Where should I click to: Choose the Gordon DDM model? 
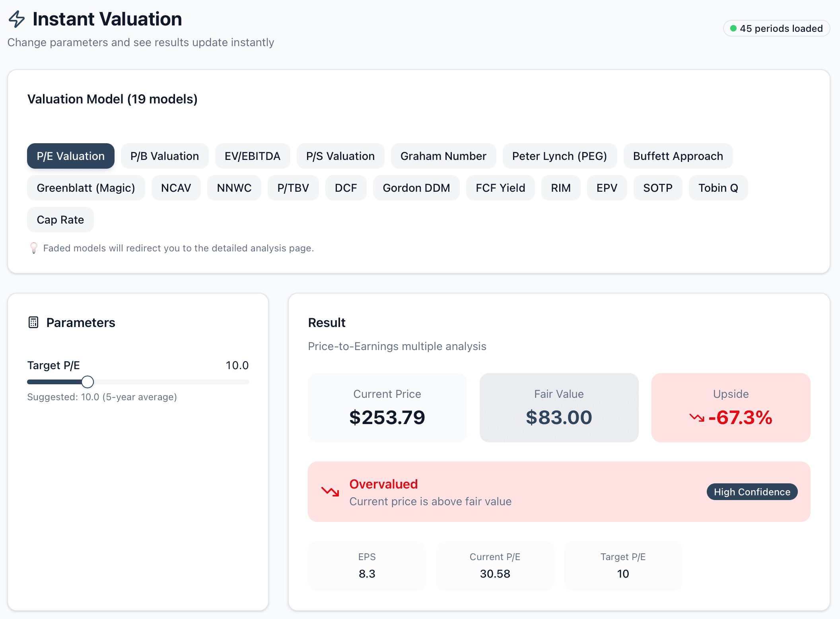[416, 188]
